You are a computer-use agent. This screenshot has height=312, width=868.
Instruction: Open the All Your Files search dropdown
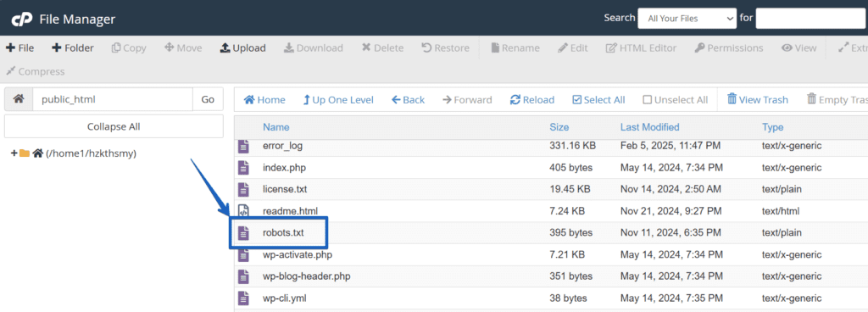point(687,19)
